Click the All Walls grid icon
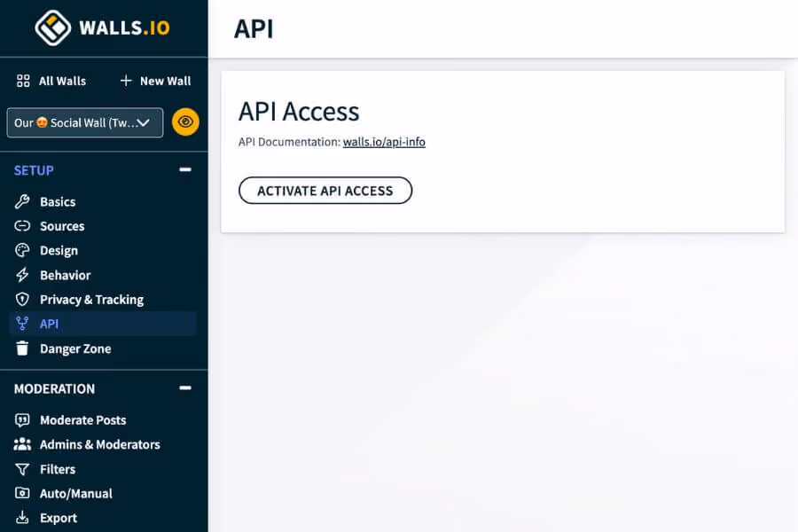The image size is (798, 532). point(23,81)
